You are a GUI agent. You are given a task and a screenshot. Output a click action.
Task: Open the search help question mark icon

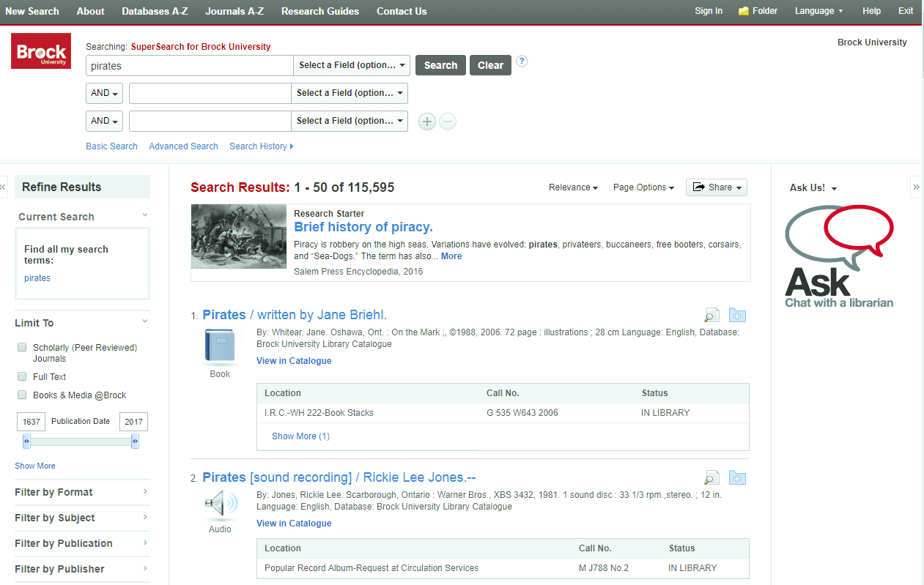522,62
